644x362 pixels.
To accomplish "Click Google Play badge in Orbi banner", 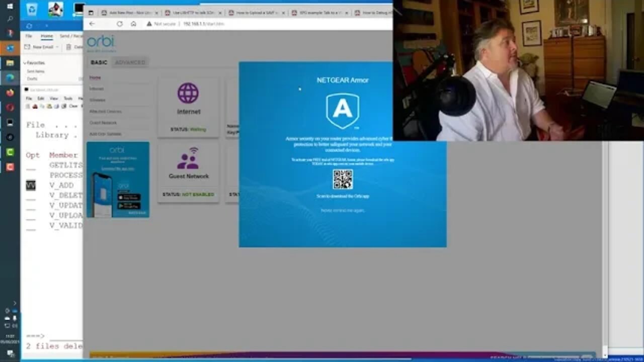I will click(x=129, y=206).
